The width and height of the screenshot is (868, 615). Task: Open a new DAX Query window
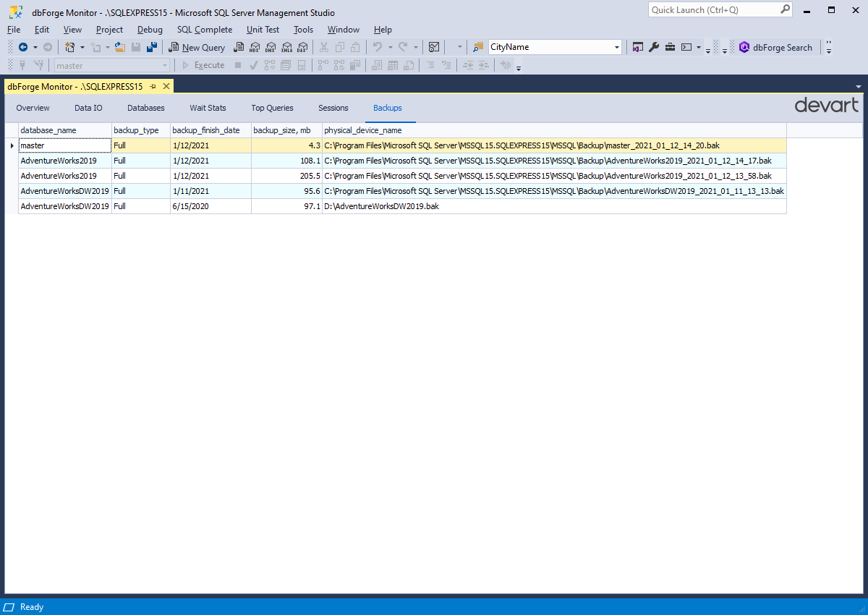tap(302, 46)
